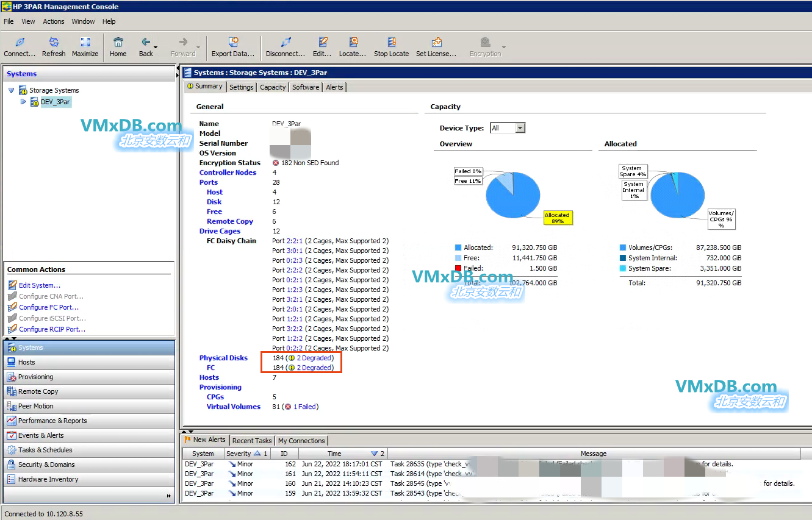Viewport: 812px width, 520px height.
Task: Click the Connect toolbar icon
Action: click(x=20, y=42)
